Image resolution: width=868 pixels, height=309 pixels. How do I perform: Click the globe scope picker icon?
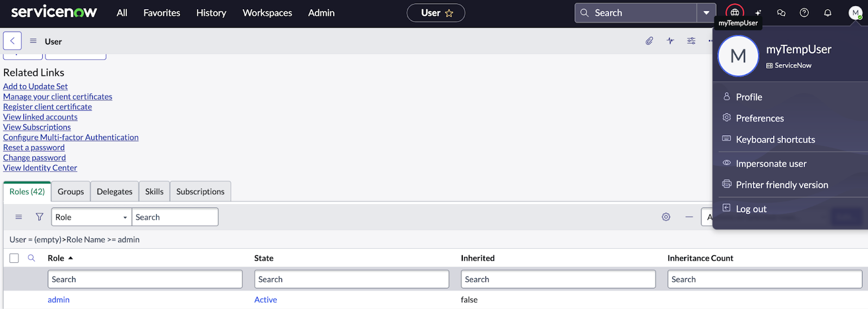[735, 12]
